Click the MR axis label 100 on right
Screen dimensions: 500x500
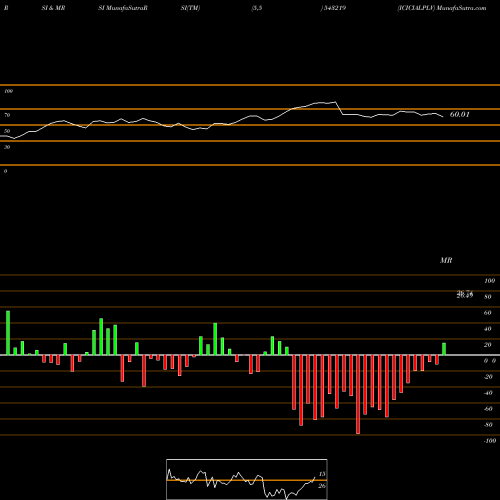tap(490, 281)
